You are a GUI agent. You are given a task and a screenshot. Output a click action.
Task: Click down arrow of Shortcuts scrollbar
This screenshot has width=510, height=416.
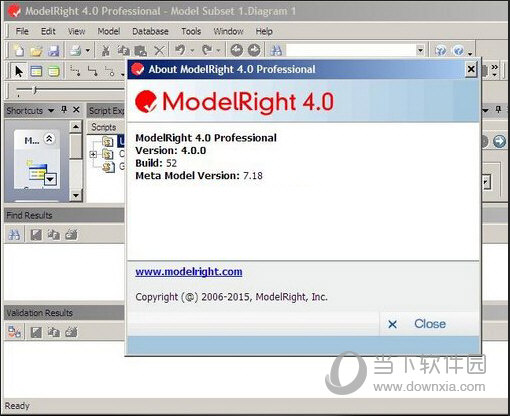76,195
